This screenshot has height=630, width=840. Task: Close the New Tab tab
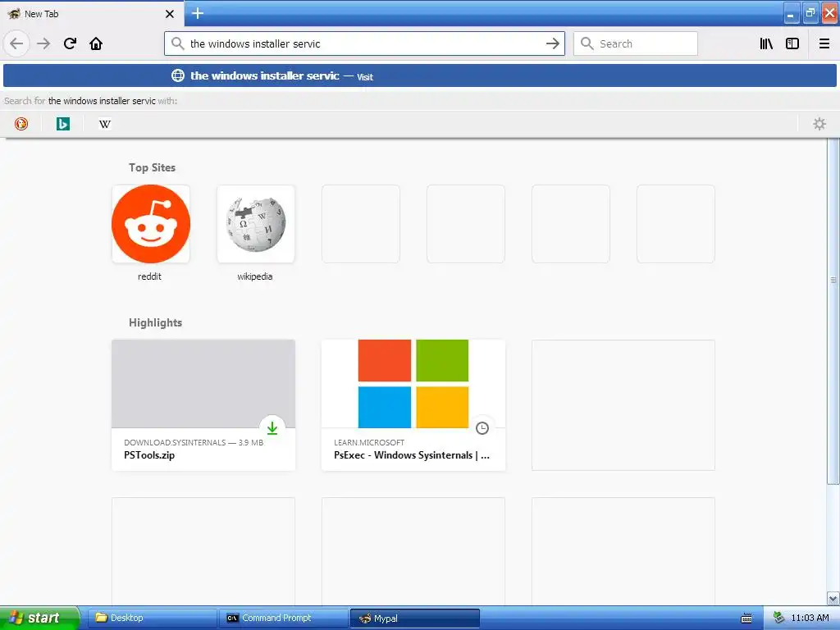click(x=170, y=14)
